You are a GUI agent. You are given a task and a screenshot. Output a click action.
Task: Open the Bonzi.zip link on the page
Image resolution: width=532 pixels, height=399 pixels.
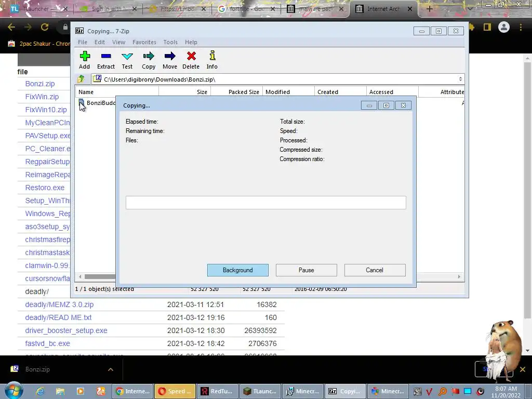[x=40, y=84]
